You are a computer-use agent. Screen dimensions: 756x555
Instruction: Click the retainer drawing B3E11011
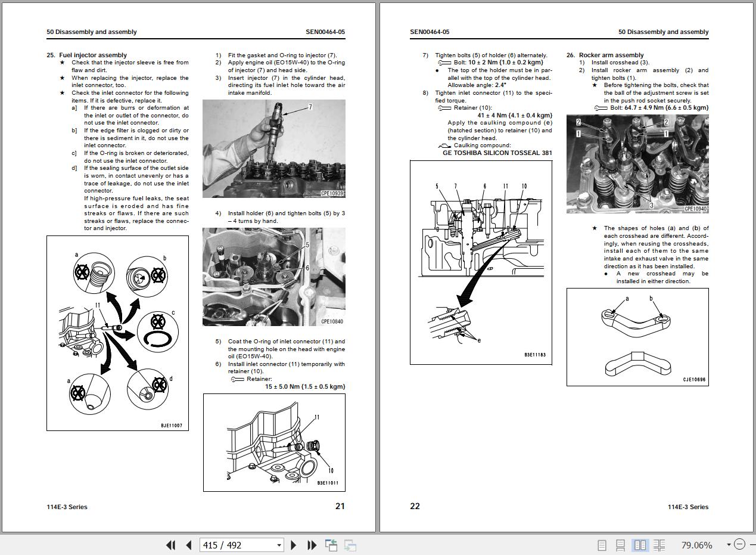[x=274, y=442]
